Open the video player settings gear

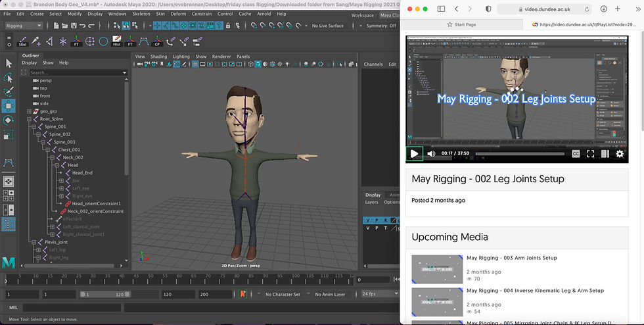(619, 153)
